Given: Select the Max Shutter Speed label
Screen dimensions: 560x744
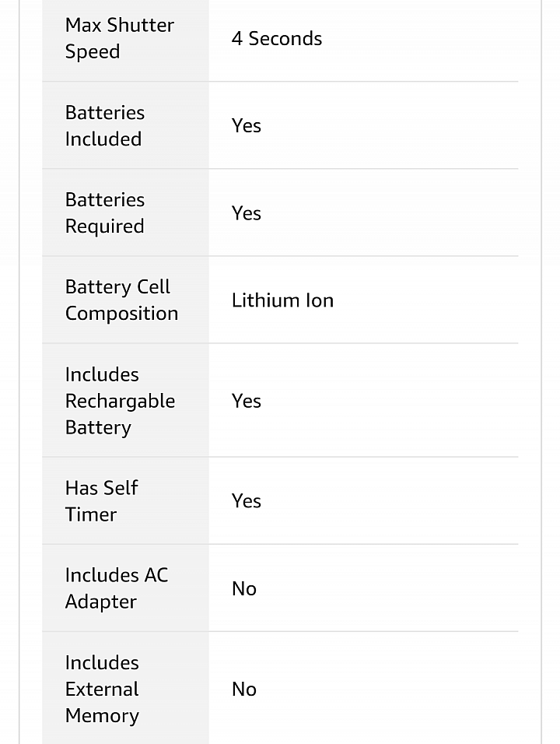Looking at the screenshot, I should 120,38.
